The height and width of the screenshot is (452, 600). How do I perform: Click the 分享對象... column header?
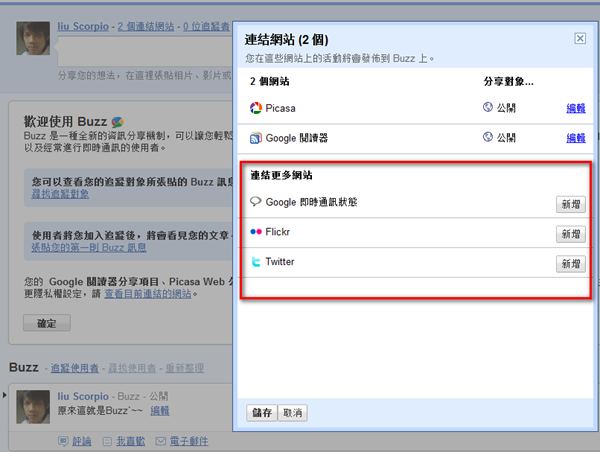(x=509, y=82)
